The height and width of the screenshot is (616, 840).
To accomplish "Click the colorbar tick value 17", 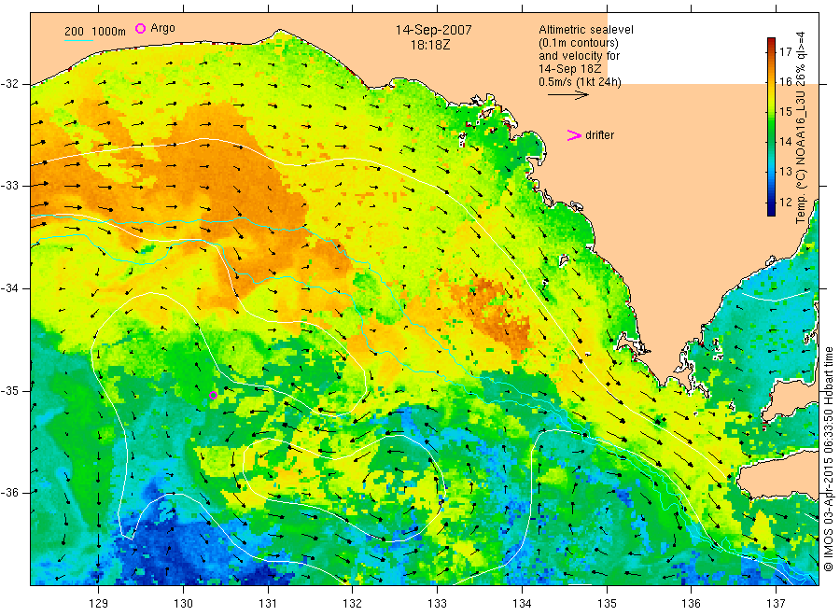I will pos(785,52).
